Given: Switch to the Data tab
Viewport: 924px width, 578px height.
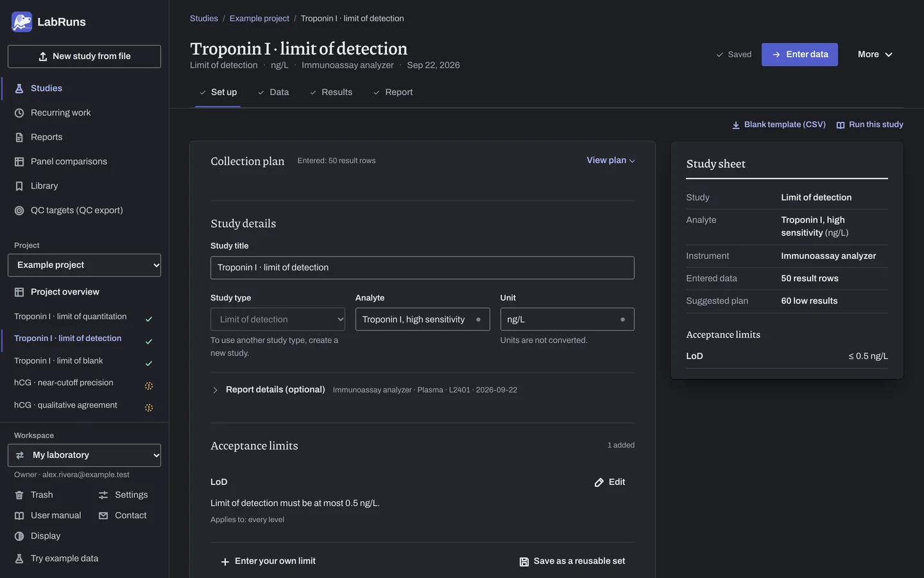Looking at the screenshot, I should [x=273, y=92].
